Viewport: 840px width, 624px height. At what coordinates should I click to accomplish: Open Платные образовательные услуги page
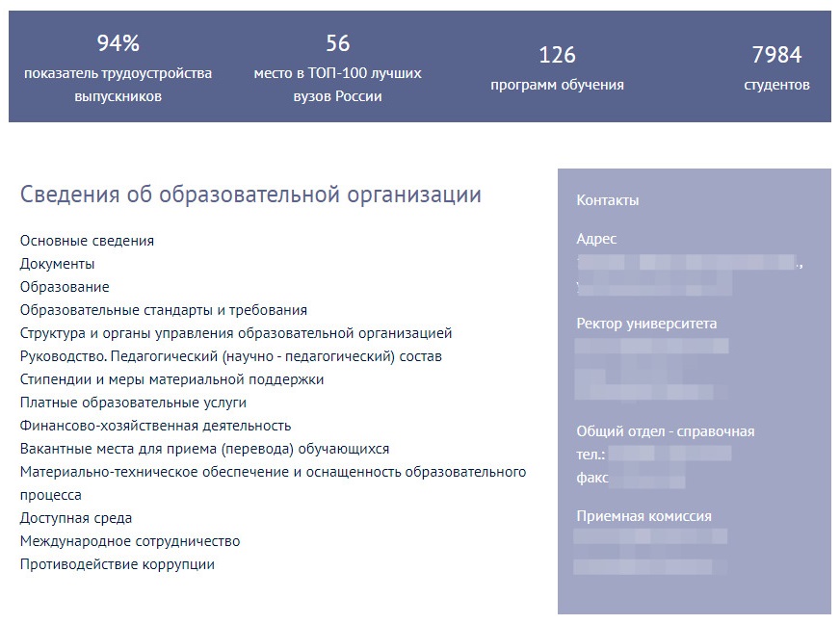[133, 403]
